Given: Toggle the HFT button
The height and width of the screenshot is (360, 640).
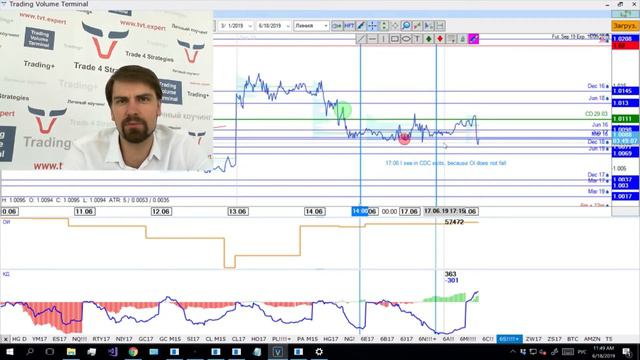Looking at the screenshot, I should pos(349,26).
